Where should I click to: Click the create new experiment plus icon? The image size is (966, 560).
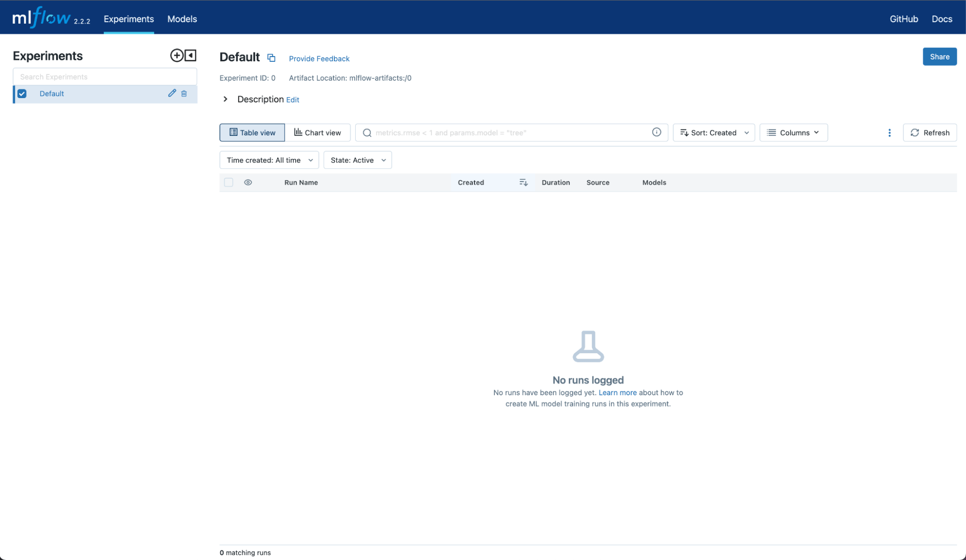(176, 56)
